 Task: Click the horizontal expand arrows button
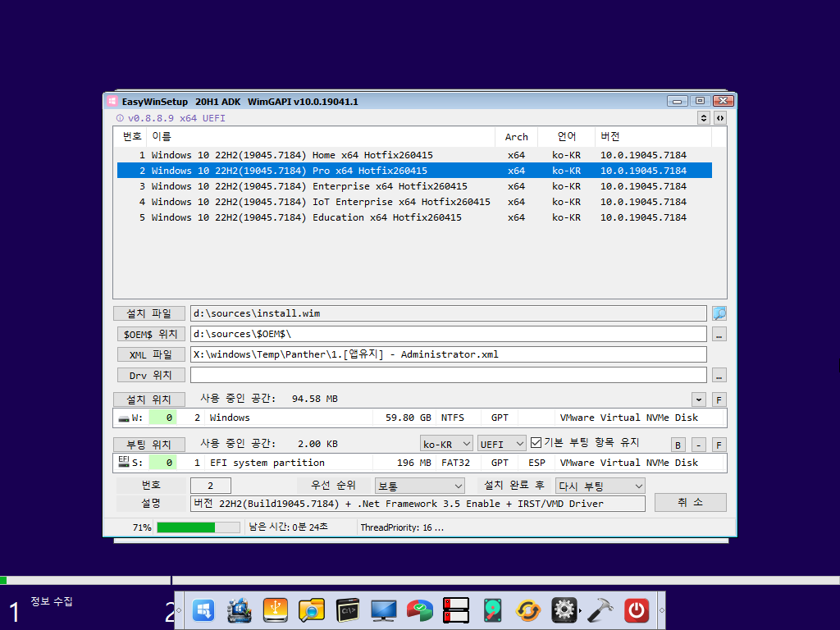pyautogui.click(x=720, y=118)
